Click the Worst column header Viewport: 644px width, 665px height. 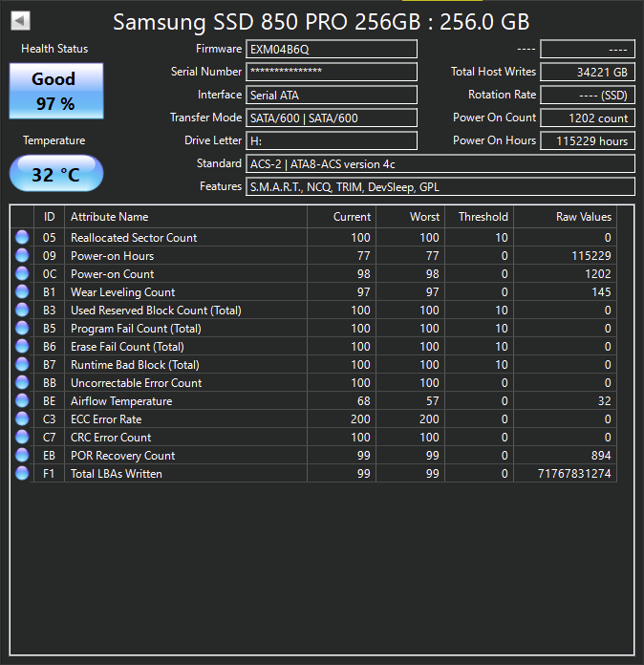click(410, 217)
